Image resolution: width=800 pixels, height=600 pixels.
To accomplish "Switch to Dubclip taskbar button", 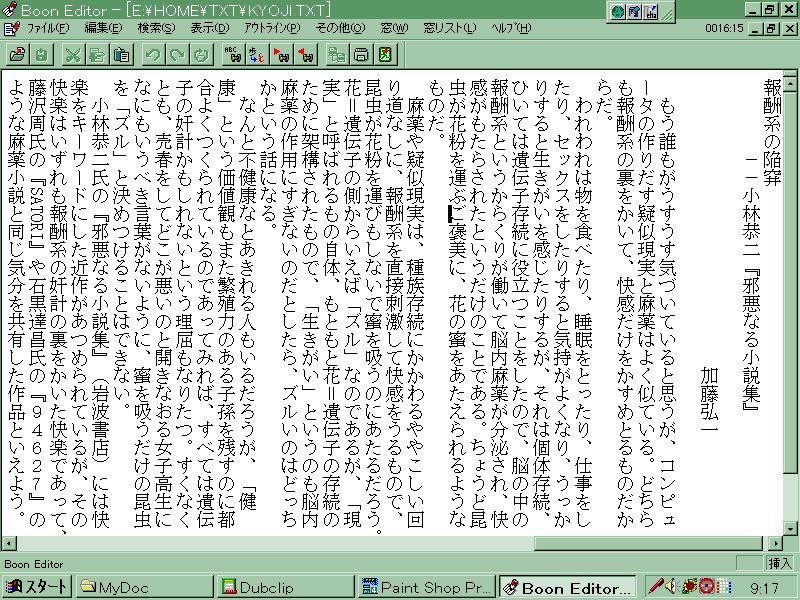I will click(x=285, y=587).
